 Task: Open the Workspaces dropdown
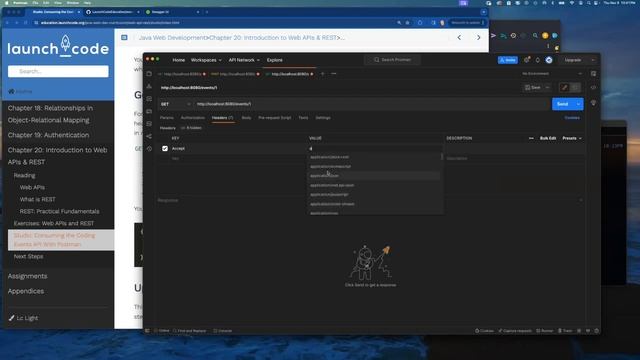click(206, 60)
